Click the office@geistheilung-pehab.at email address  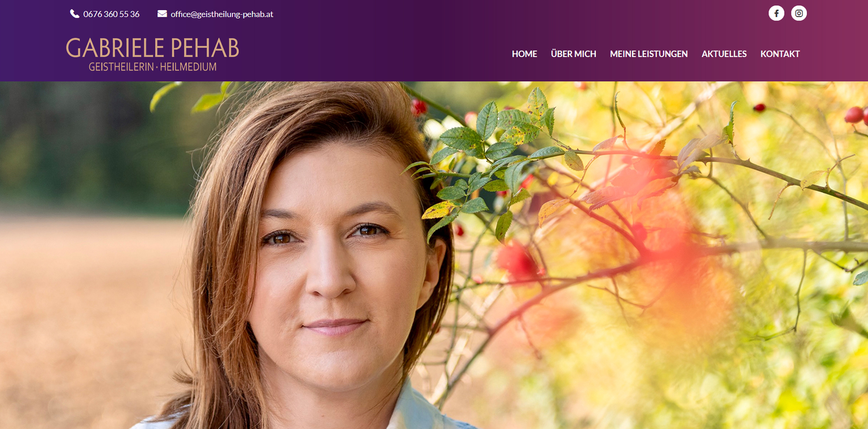[x=222, y=14]
